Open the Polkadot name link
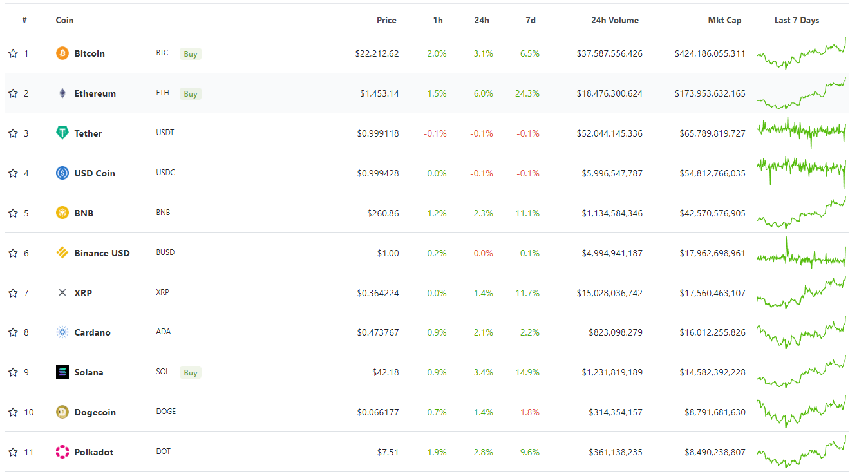The height and width of the screenshot is (474, 868). click(94, 452)
